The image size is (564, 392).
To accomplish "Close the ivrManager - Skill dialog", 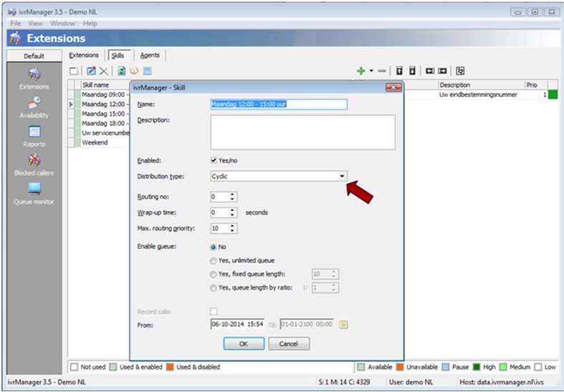I will click(393, 87).
